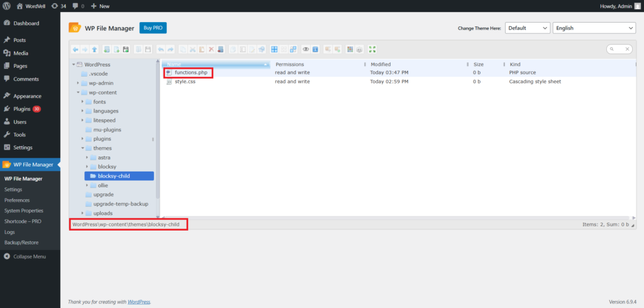Toggle fullscreen green arrows icon
This screenshot has width=644, height=308.
372,49
